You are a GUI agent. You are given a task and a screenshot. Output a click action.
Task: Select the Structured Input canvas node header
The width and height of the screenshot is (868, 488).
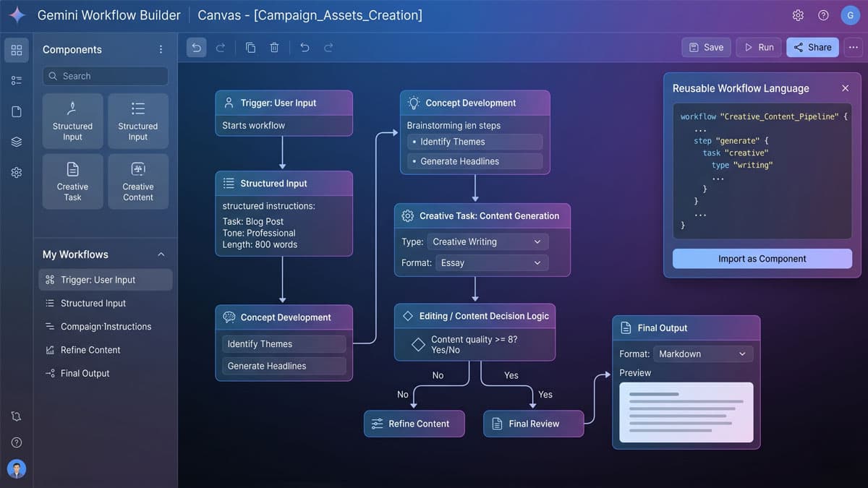point(284,183)
